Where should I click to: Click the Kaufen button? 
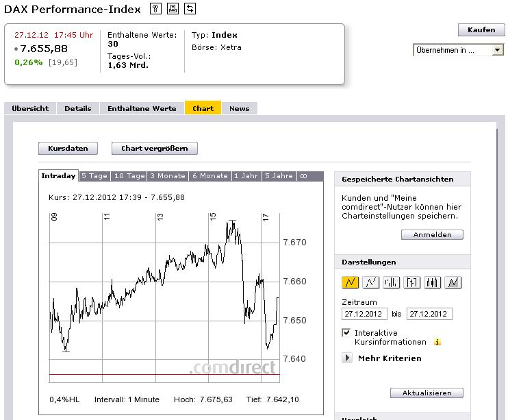481,30
